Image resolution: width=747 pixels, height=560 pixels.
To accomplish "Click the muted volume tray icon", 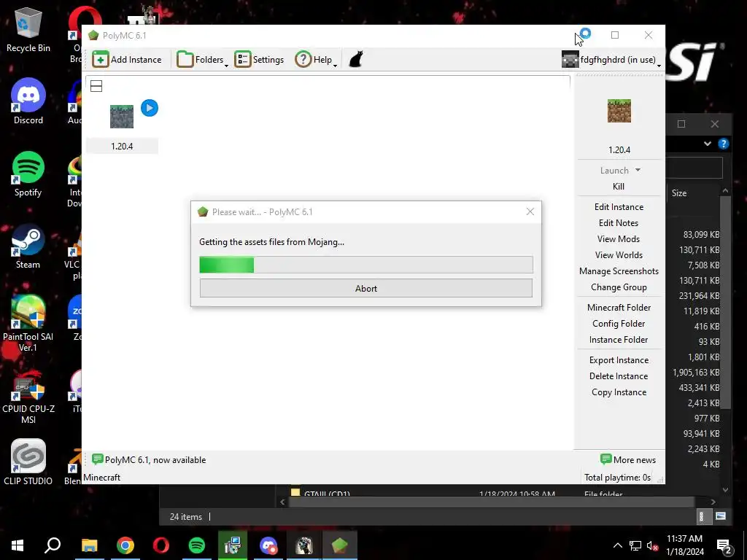I will [x=652, y=545].
